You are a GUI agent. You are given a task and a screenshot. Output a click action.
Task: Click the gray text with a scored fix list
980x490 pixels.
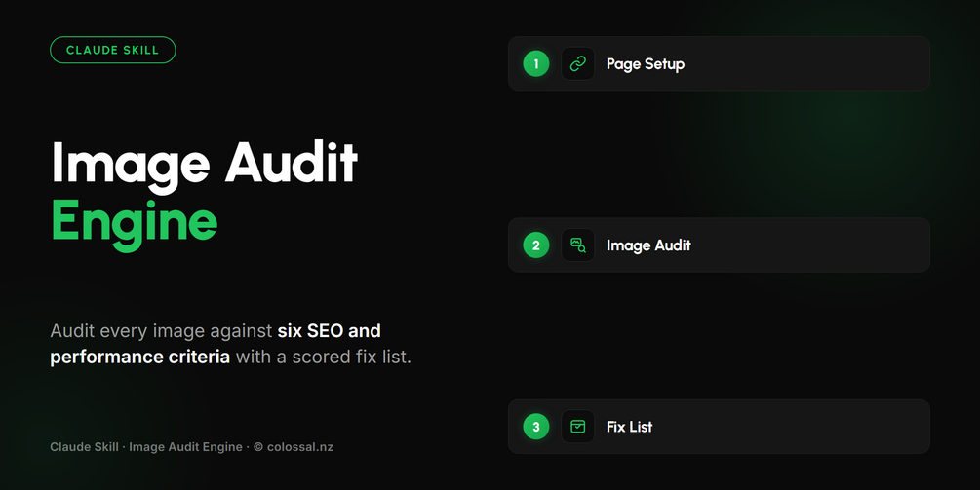(323, 358)
